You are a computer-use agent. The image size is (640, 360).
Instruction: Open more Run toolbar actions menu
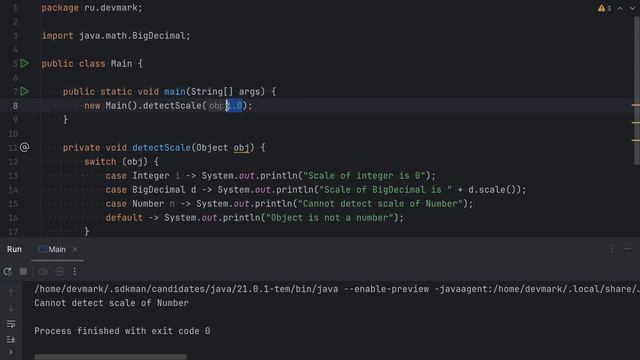pos(75,271)
